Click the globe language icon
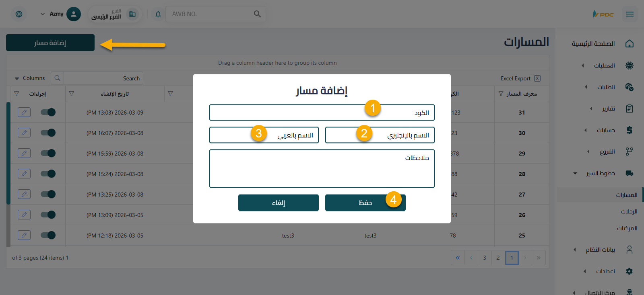 pyautogui.click(x=19, y=14)
